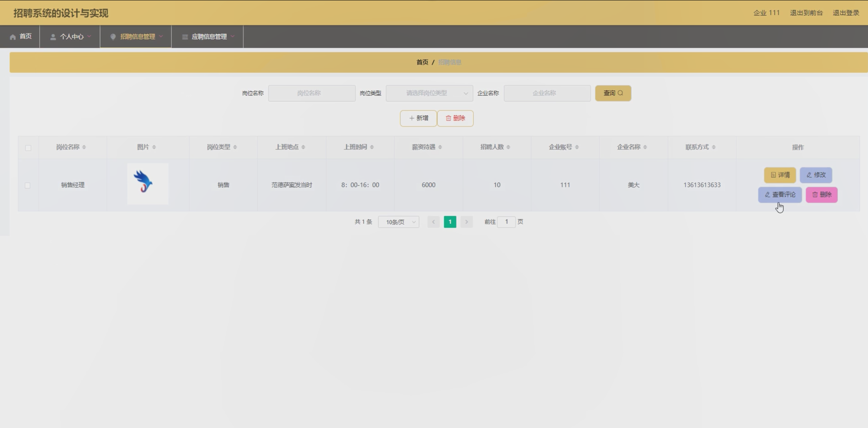Click the 查看评论 button
This screenshot has height=428, width=868.
tap(780, 195)
